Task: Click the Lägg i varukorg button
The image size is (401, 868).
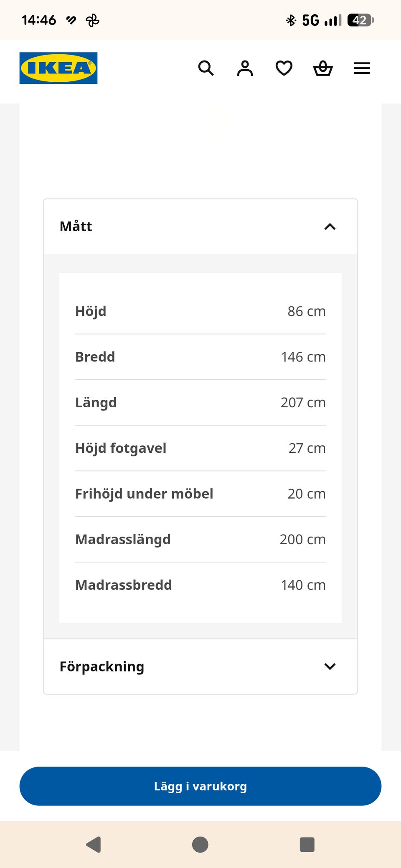Action: click(x=200, y=786)
